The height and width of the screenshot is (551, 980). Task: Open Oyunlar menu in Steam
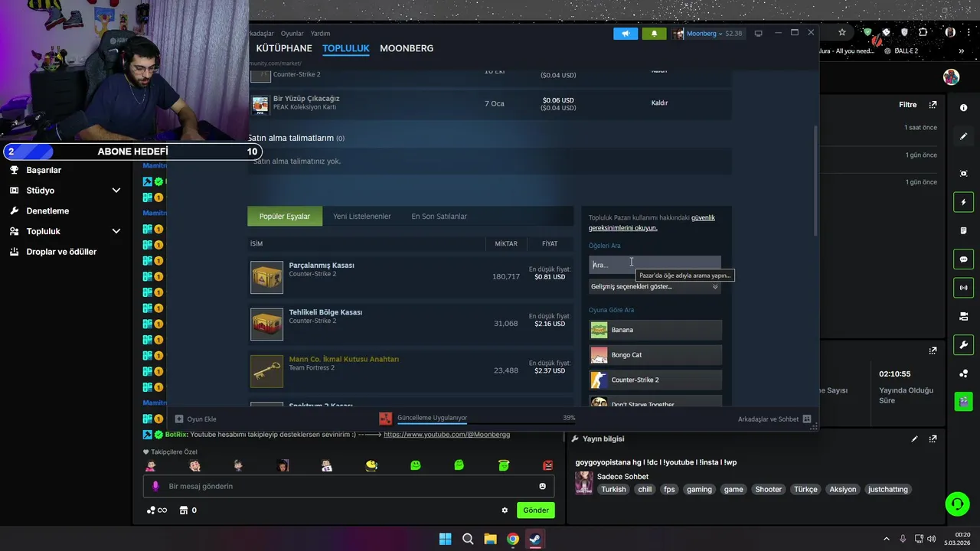point(292,34)
